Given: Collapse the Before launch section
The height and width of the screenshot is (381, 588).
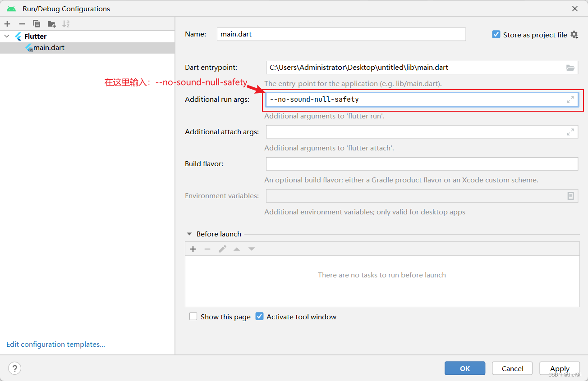Looking at the screenshot, I should pos(189,234).
